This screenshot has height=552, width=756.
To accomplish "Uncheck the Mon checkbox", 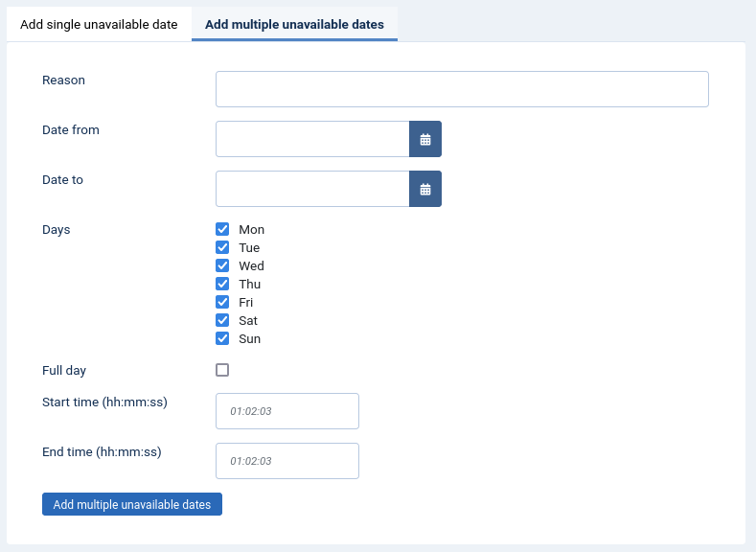I will pyautogui.click(x=222, y=229).
